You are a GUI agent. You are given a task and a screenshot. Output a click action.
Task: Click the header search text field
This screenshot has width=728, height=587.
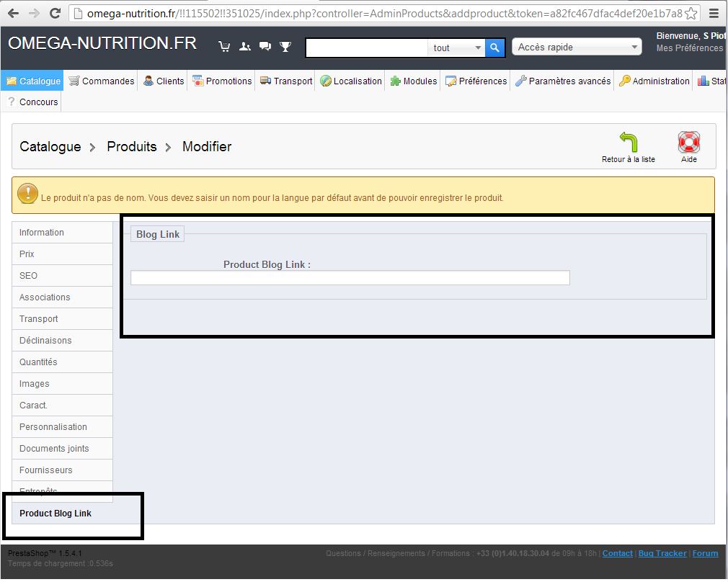[367, 48]
